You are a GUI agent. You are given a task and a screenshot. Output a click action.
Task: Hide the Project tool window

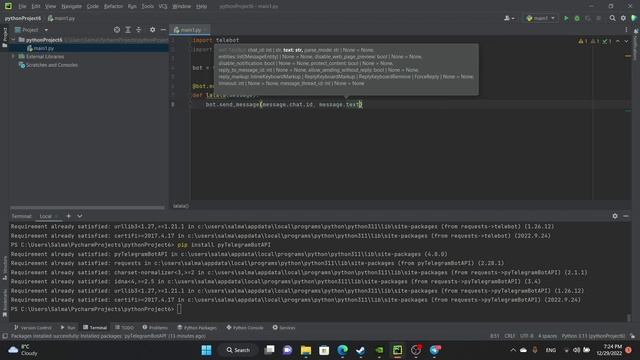[x=163, y=30]
